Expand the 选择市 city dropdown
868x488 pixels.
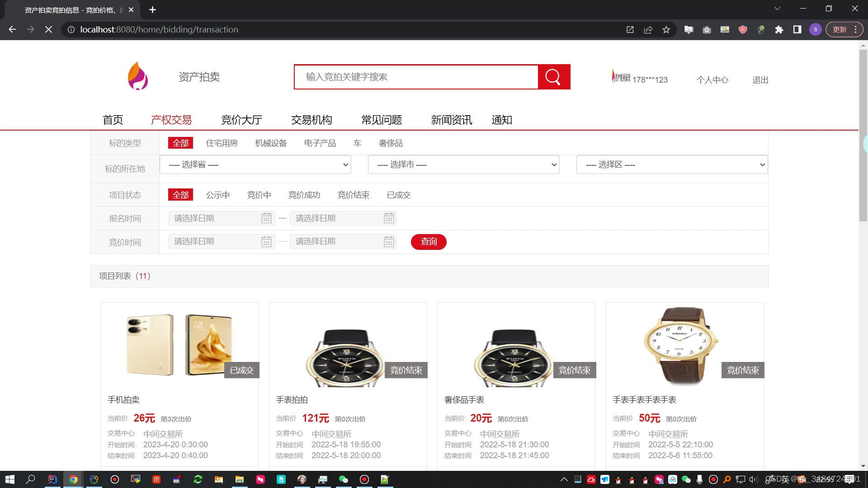click(463, 165)
